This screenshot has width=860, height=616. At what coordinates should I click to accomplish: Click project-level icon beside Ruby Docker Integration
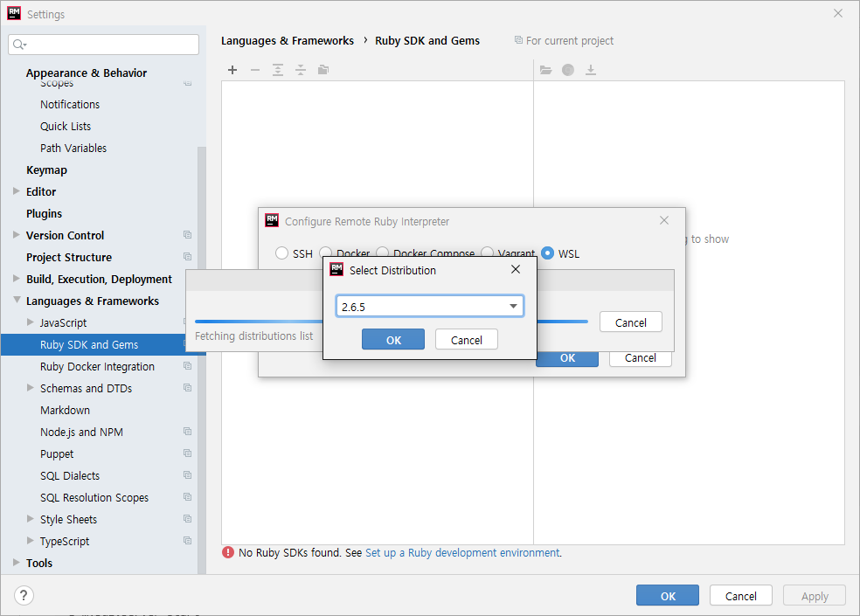188,366
